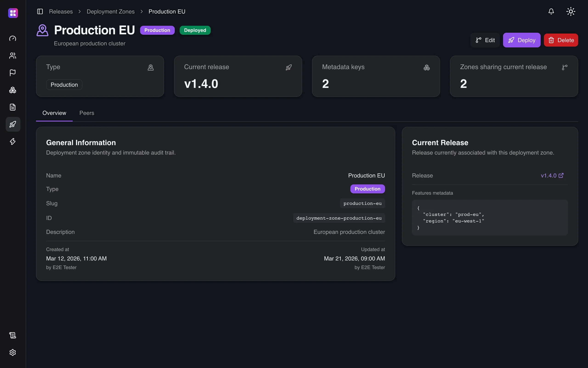
Task: Click the Features metadata JSON block
Action: click(490, 218)
